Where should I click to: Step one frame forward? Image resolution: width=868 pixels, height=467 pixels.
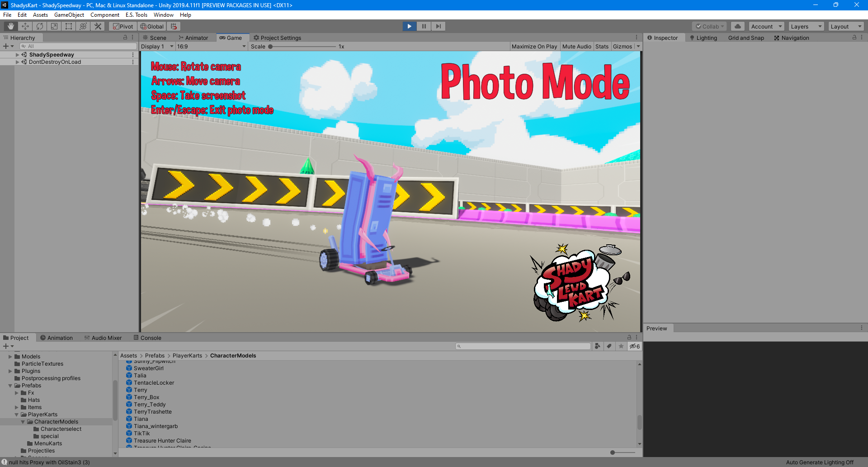tap(439, 26)
